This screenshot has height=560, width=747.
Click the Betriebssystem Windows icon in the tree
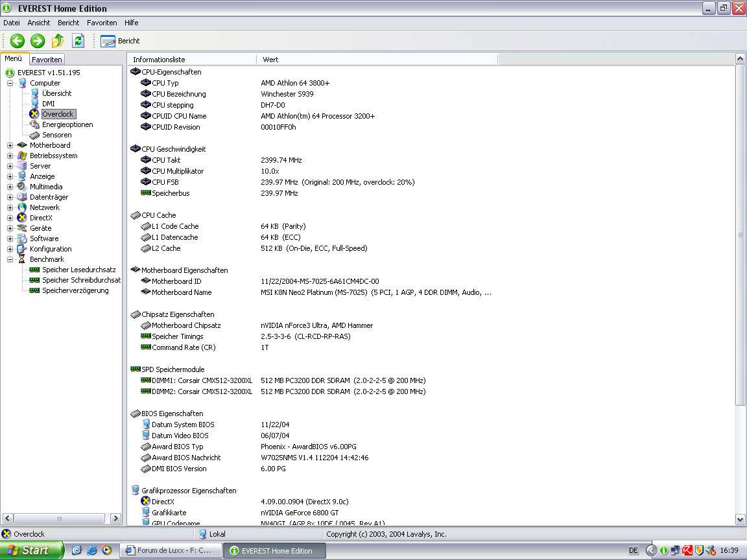22,156
